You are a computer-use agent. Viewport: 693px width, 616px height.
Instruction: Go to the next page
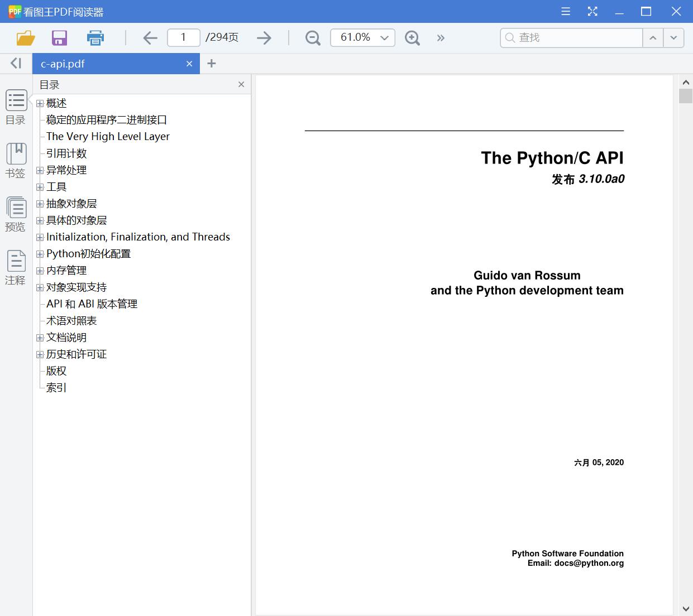click(264, 37)
